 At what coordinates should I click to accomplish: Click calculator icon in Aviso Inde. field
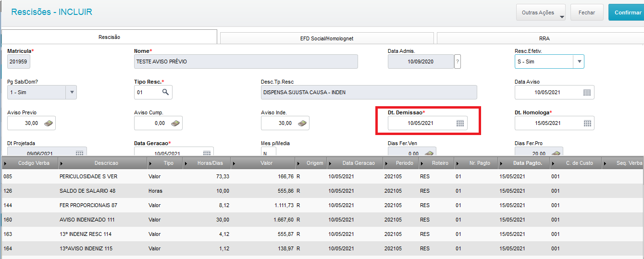tap(302, 123)
